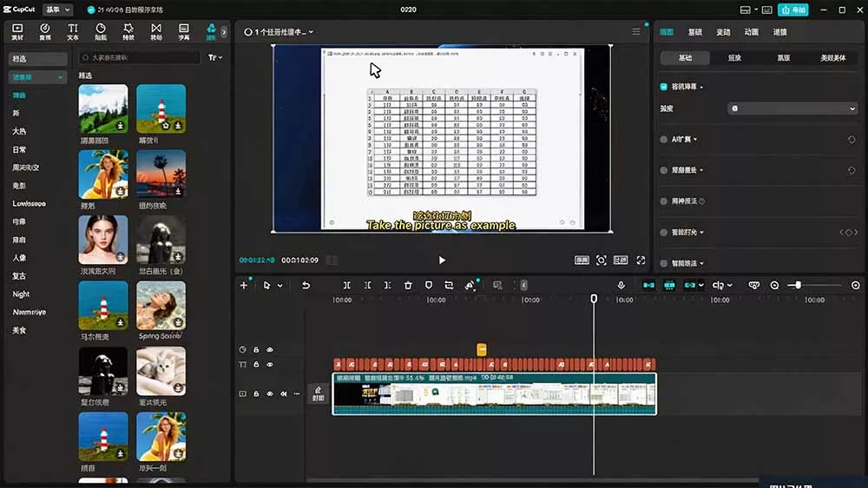868x488 pixels.
Task: Click the timeline playhead marker
Action: coord(594,299)
